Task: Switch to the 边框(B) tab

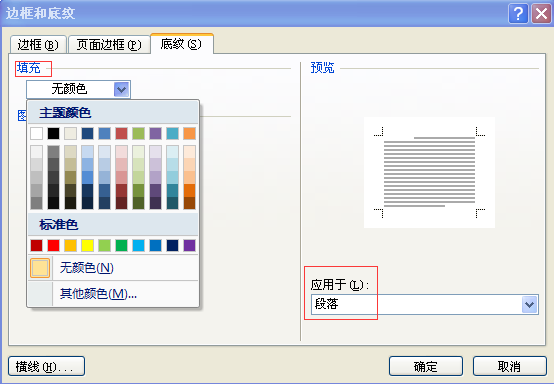Action: (x=38, y=45)
